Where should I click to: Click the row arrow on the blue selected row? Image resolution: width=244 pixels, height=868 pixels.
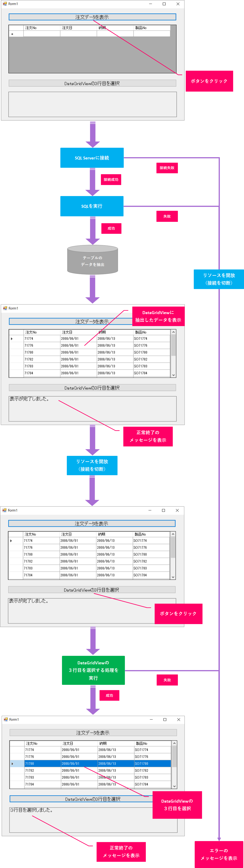pyautogui.click(x=12, y=764)
